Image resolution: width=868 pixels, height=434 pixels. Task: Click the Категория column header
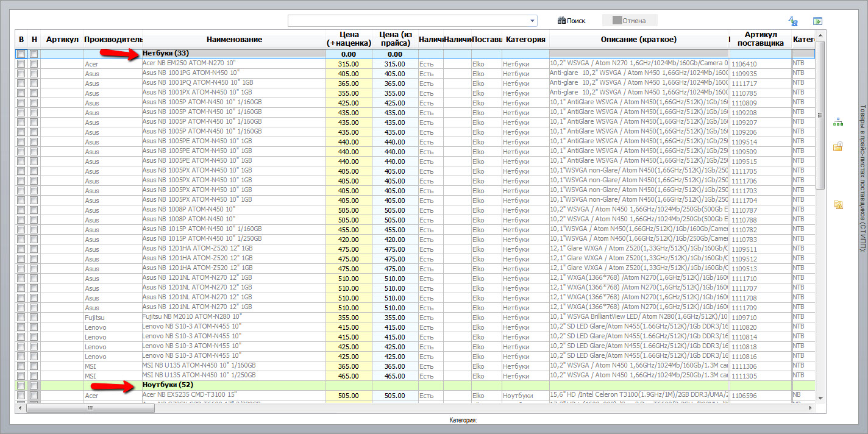[525, 40]
